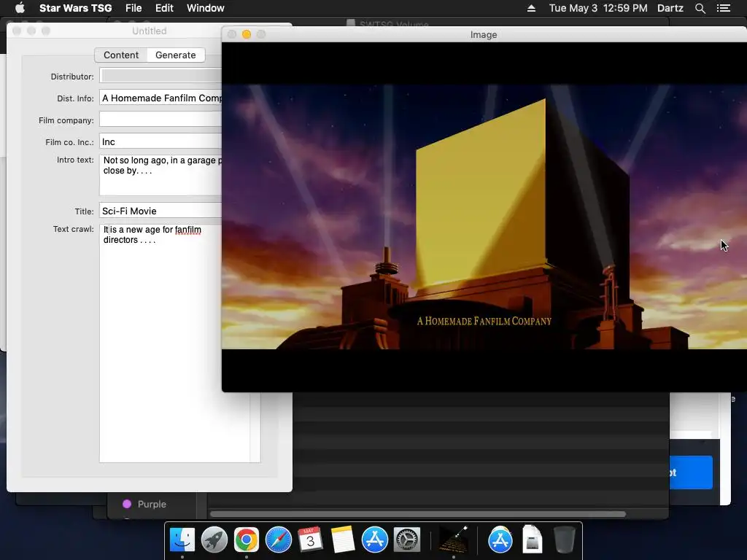Switch to the Generate tab
This screenshot has height=560, width=747.
[x=175, y=55]
